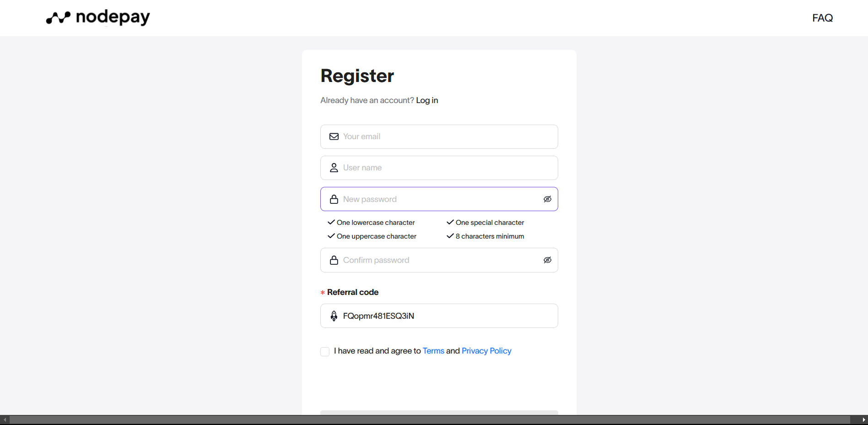This screenshot has height=425, width=868.
Task: Click the lock icon beside Confirm password
Action: pos(334,260)
